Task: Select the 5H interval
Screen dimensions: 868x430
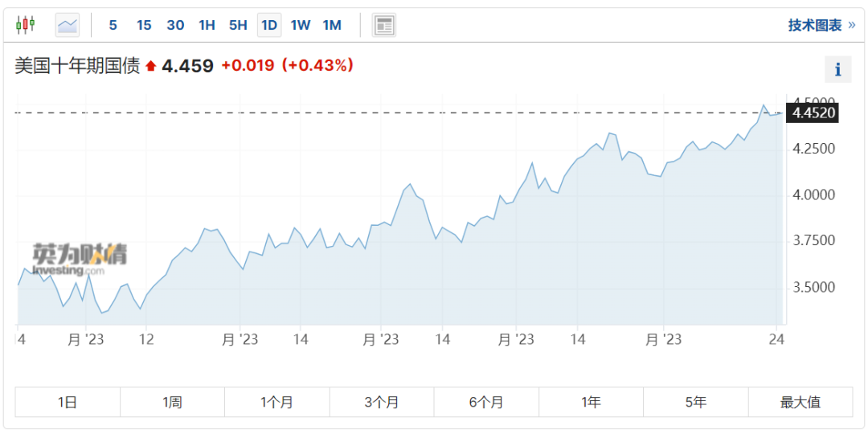Action: click(x=238, y=25)
